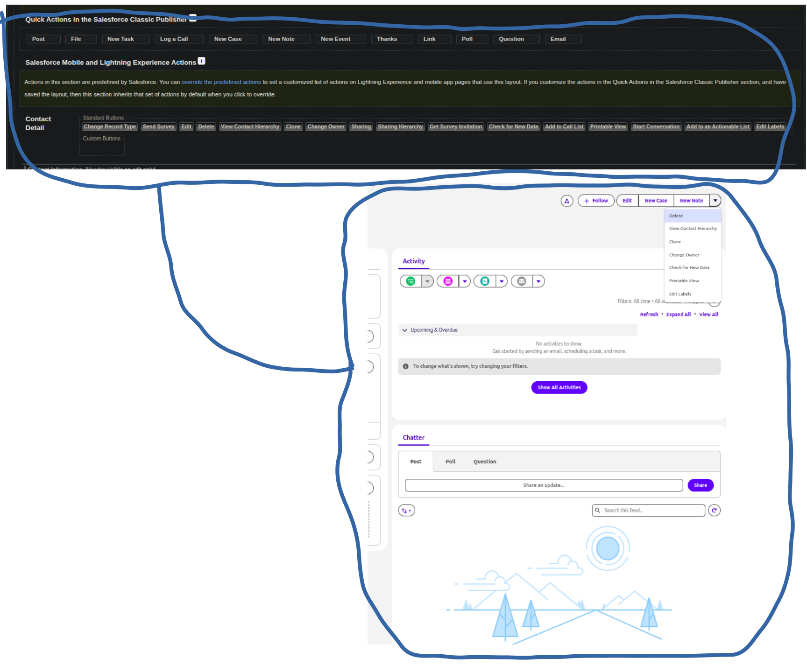The image size is (807, 672).
Task: Click the Share an update input field
Action: click(544, 485)
